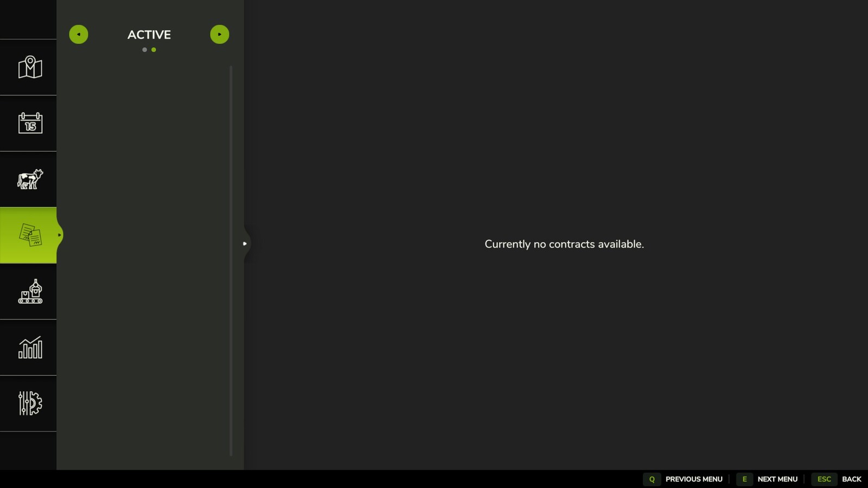This screenshot has width=868, height=488.
Task: Open the animals page cow icon
Action: click(x=30, y=179)
